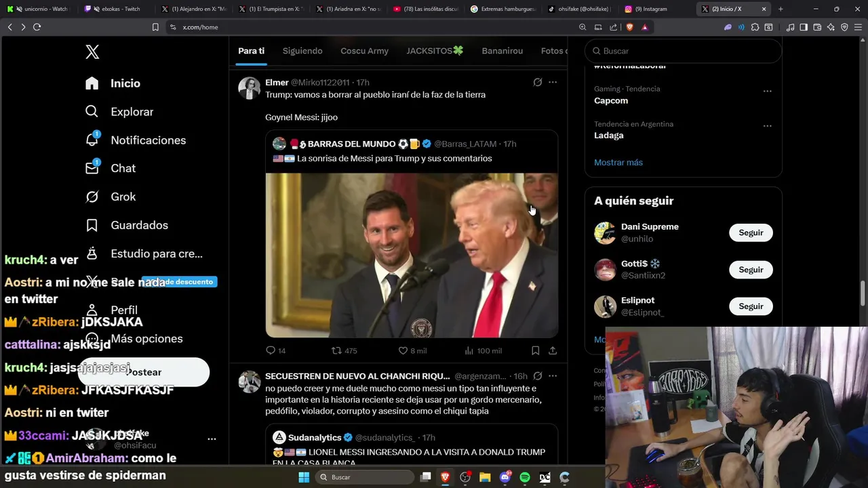The width and height of the screenshot is (868, 488).
Task: Open the @Barras_LATAM handle in the quoted post
Action: (465, 144)
